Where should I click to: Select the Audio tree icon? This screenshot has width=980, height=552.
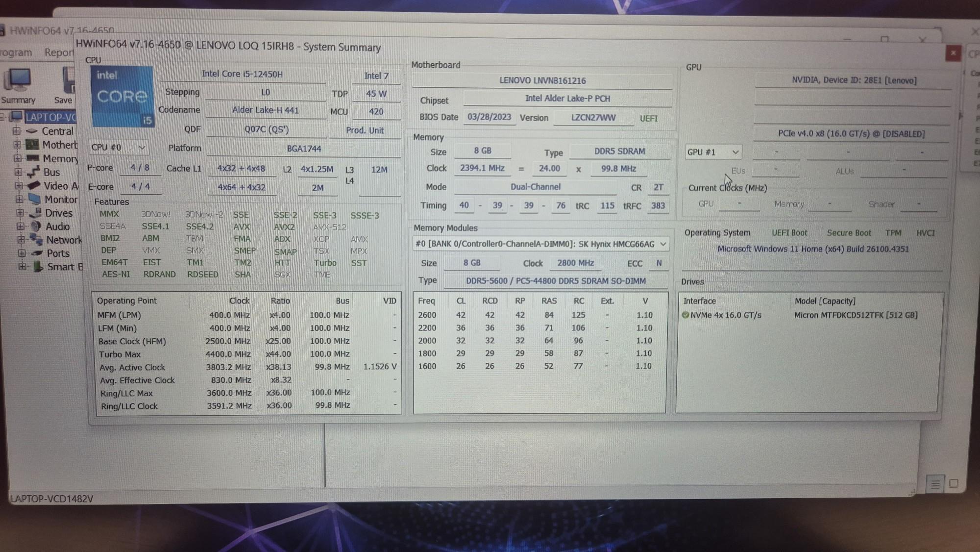(36, 226)
